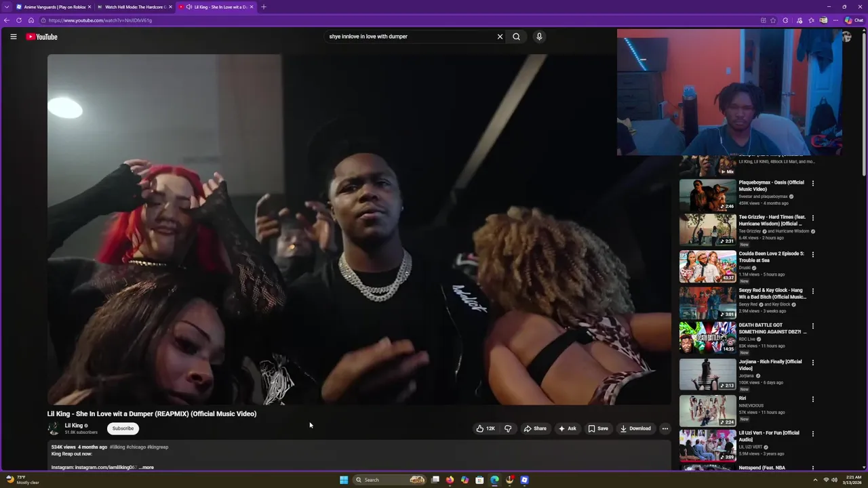Image resolution: width=868 pixels, height=488 pixels.
Task: Subscribe to the Lil King channel
Action: [123, 428]
